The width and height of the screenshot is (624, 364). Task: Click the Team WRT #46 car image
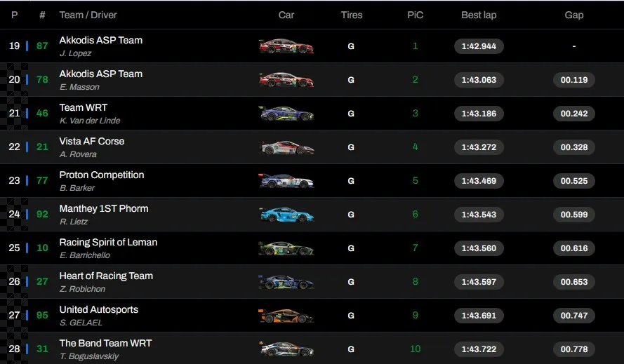tap(286, 114)
